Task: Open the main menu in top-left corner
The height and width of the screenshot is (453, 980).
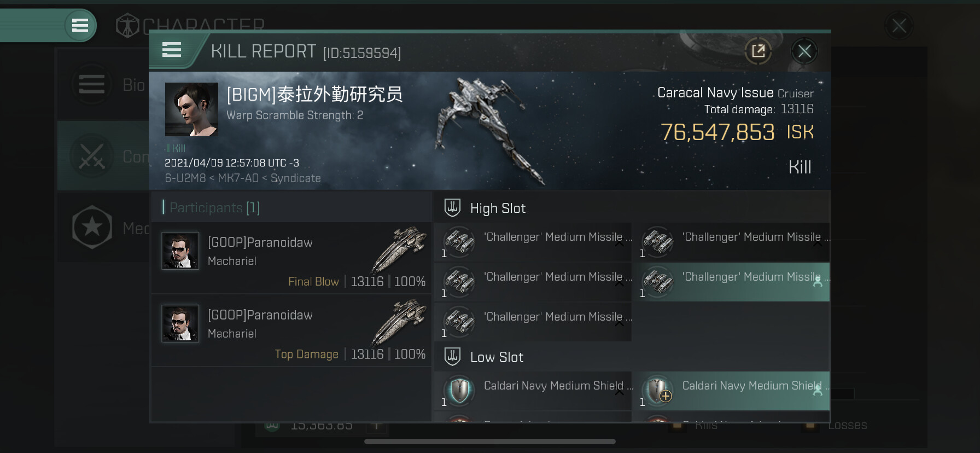Action: (80, 25)
